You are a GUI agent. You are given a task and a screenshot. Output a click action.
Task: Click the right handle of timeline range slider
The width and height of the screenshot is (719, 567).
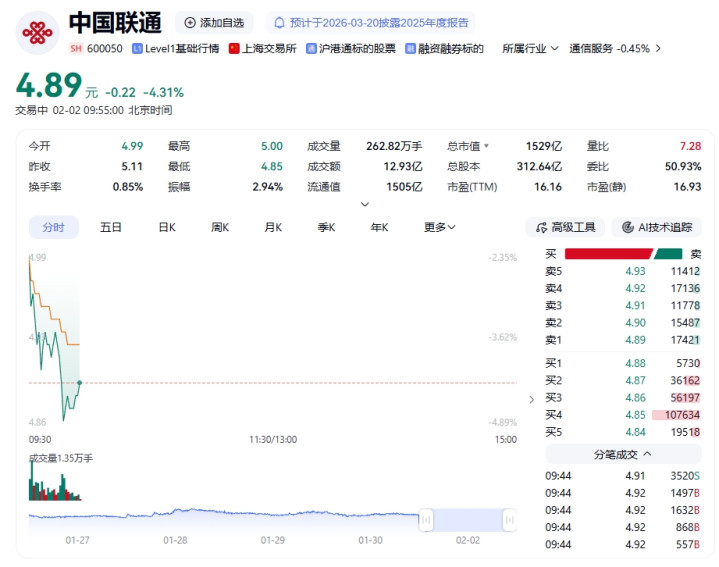(x=509, y=519)
